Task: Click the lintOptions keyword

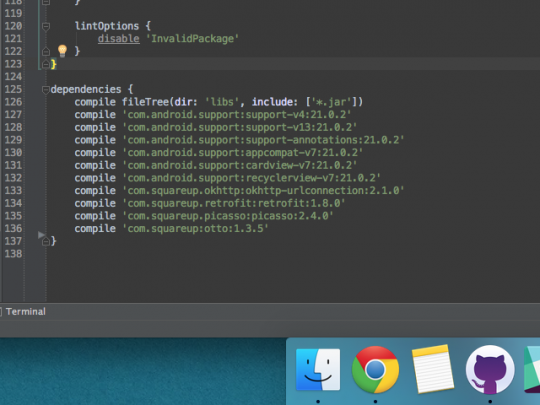Action: [x=107, y=26]
